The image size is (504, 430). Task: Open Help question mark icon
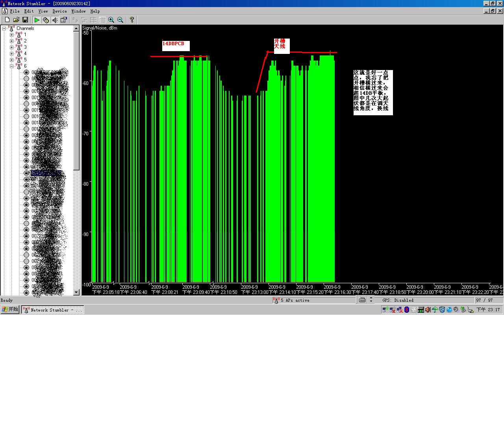coord(132,20)
